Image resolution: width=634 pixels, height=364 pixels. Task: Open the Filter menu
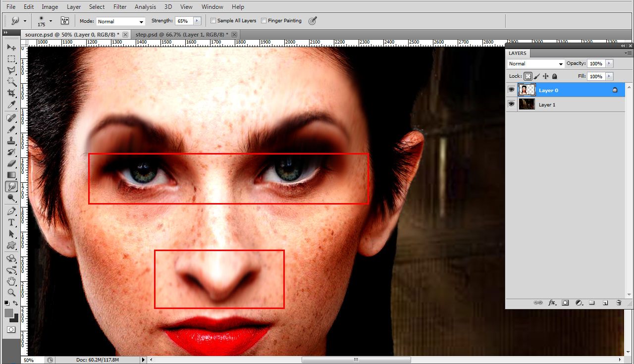point(120,7)
